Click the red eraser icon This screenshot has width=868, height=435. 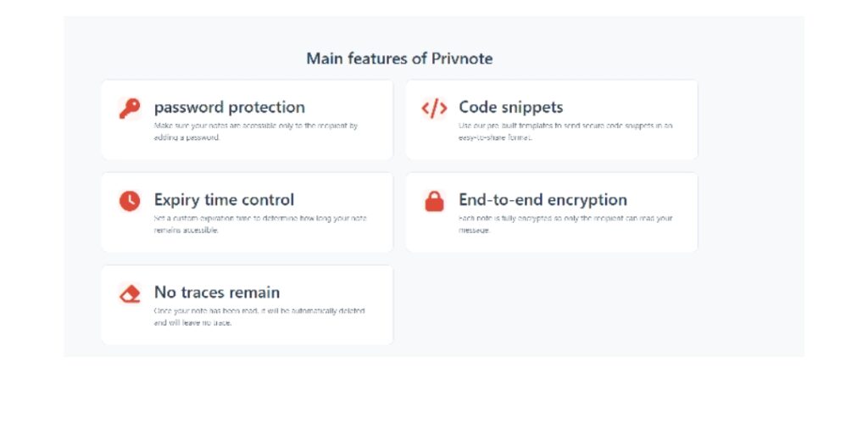tap(130, 294)
